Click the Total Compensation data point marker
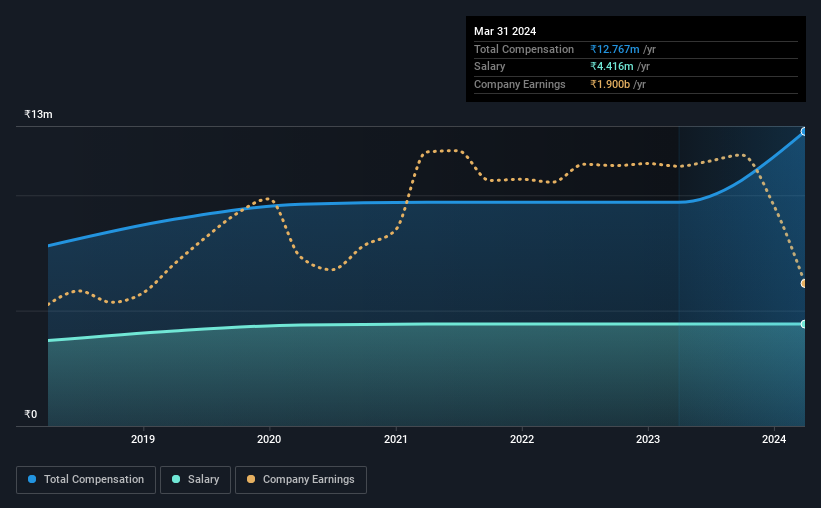Image resolution: width=821 pixels, height=508 pixels. 804,131
